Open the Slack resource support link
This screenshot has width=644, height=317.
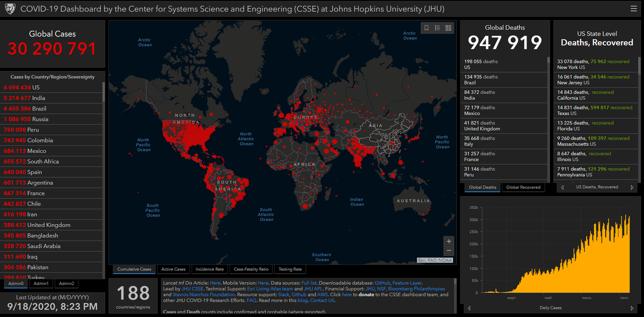[283, 295]
